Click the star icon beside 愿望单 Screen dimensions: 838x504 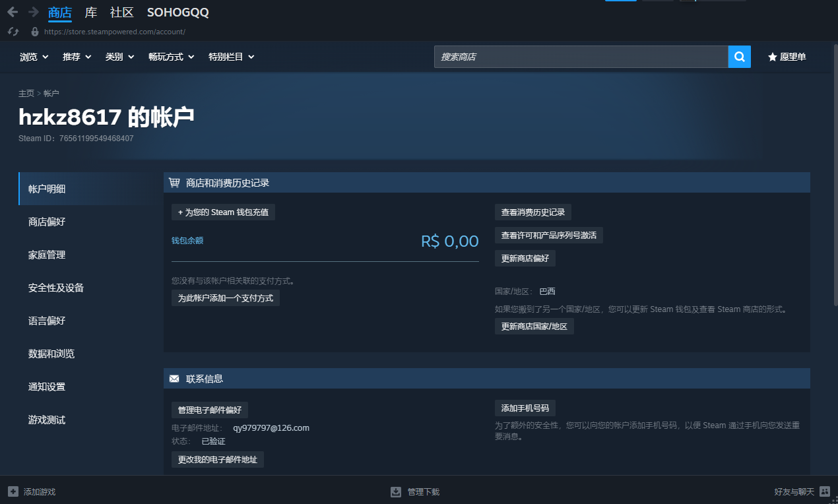pyautogui.click(x=772, y=57)
